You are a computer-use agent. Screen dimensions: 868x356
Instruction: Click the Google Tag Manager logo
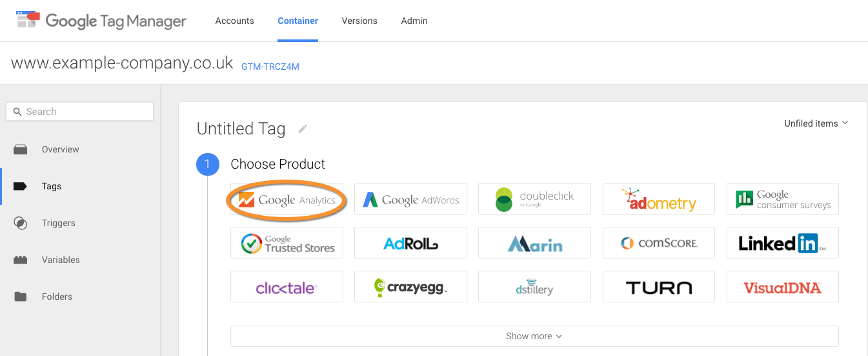click(101, 21)
